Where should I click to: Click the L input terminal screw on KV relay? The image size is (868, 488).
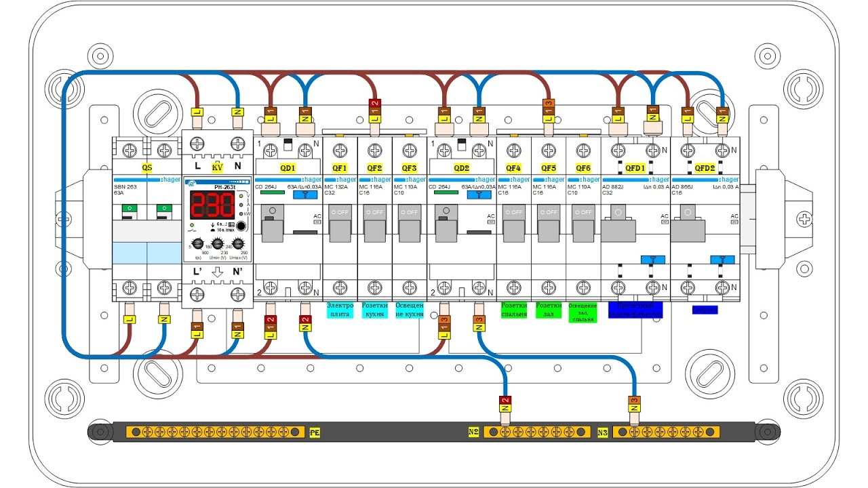(197, 144)
